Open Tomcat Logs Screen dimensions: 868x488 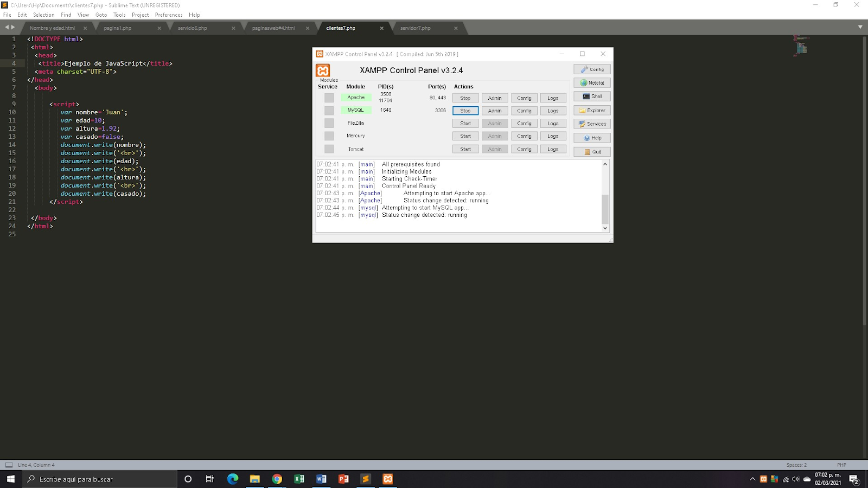pos(553,149)
